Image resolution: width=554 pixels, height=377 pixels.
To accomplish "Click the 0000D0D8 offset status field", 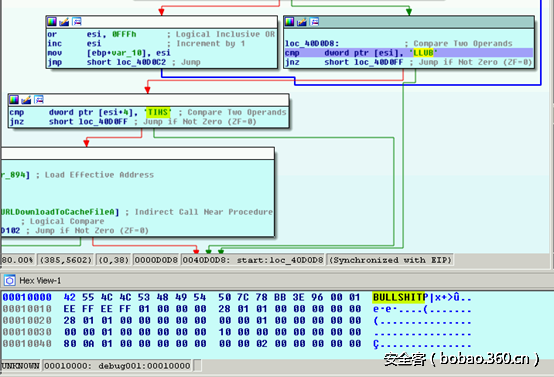I will coord(156,260).
